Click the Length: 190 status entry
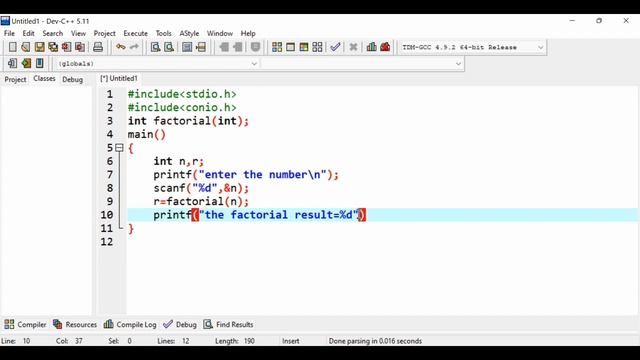This screenshot has height=360, width=640. [235, 341]
